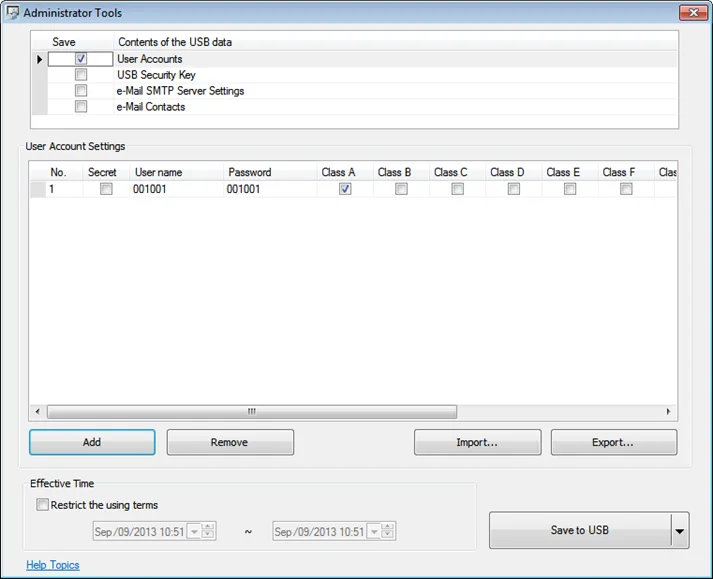This screenshot has height=579, width=713.
Task: Click the Save column header
Action: coord(80,42)
